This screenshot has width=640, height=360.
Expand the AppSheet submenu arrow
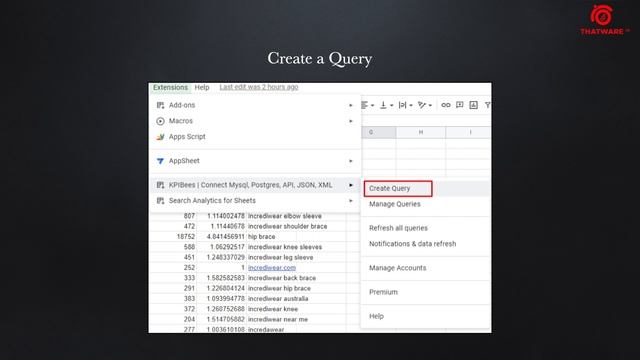351,161
